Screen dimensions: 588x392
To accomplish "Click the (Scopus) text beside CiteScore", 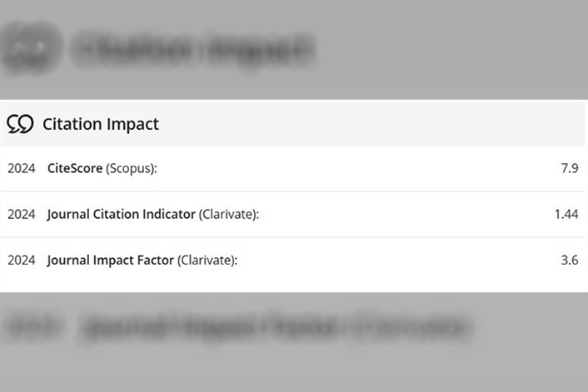I will coord(132,168).
